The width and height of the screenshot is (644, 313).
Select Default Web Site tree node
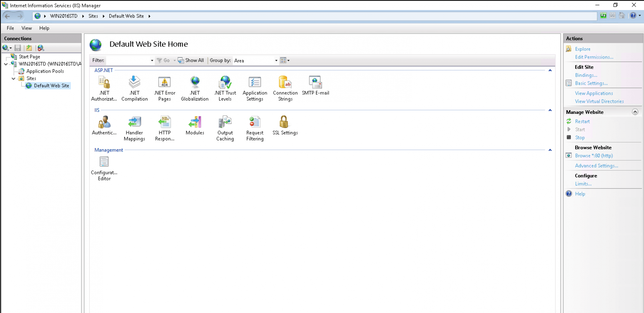pos(51,86)
